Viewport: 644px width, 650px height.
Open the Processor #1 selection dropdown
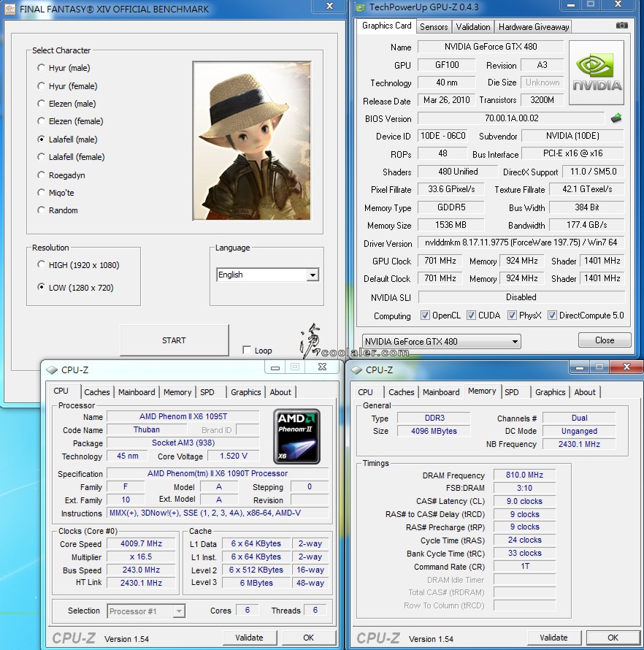click(146, 611)
